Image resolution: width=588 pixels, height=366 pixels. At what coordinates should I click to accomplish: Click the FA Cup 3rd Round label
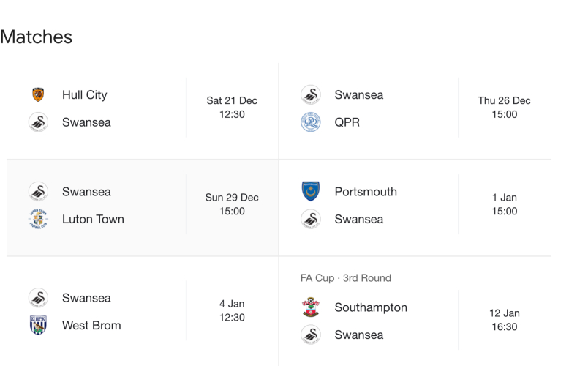(346, 278)
